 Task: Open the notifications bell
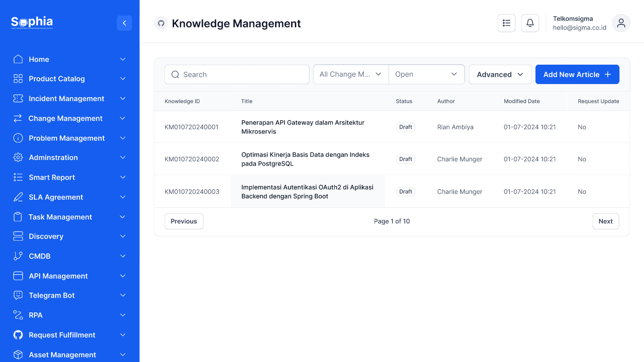click(x=530, y=23)
